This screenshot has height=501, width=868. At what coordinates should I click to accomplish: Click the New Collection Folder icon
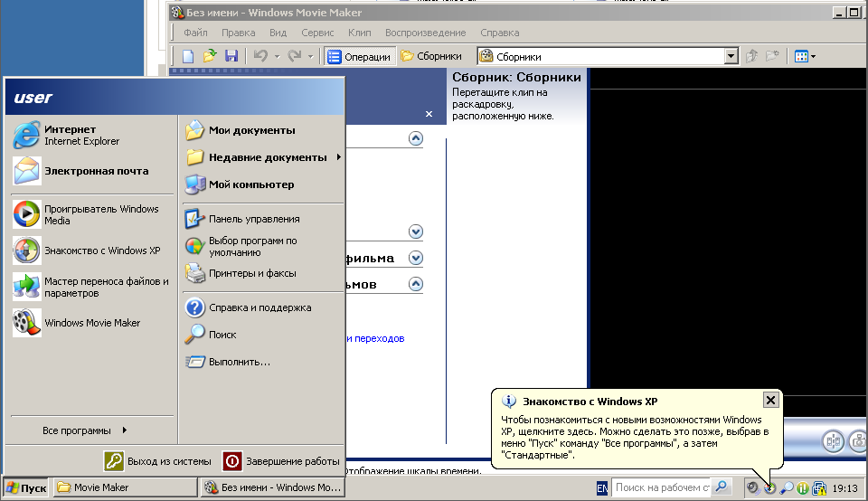point(772,56)
